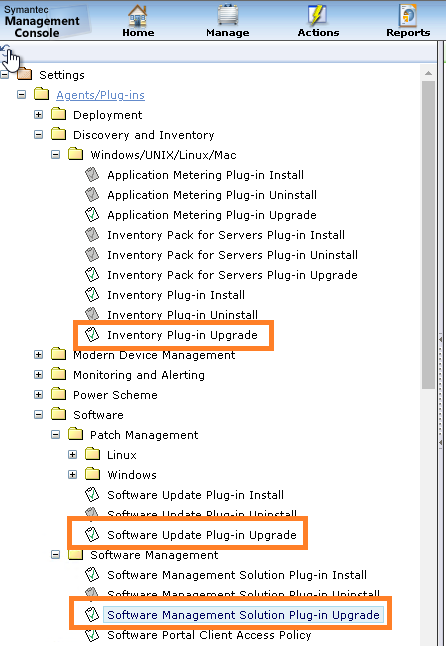Click the Windows/UNIX/Linux/Mac folder icon
This screenshot has width=446, height=646.
tap(75, 154)
